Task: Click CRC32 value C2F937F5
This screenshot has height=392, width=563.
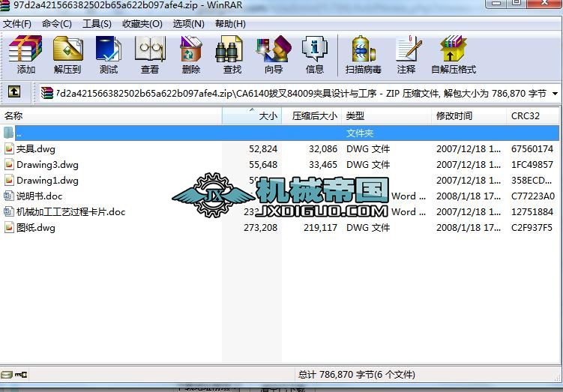Action: point(532,228)
